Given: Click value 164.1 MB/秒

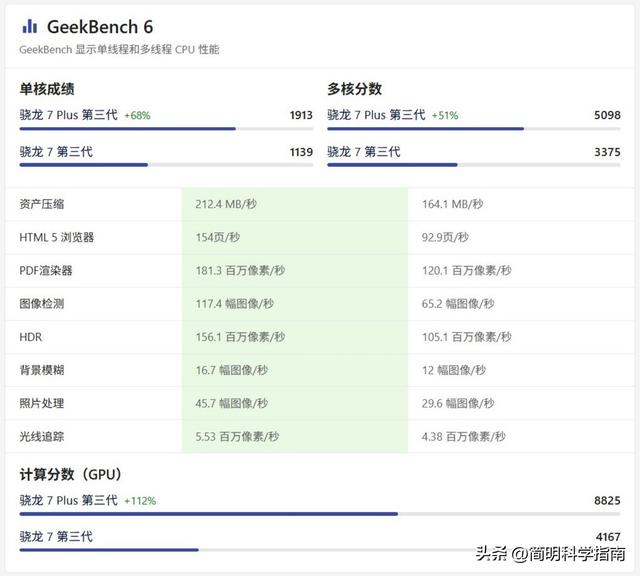Looking at the screenshot, I should [x=453, y=204].
